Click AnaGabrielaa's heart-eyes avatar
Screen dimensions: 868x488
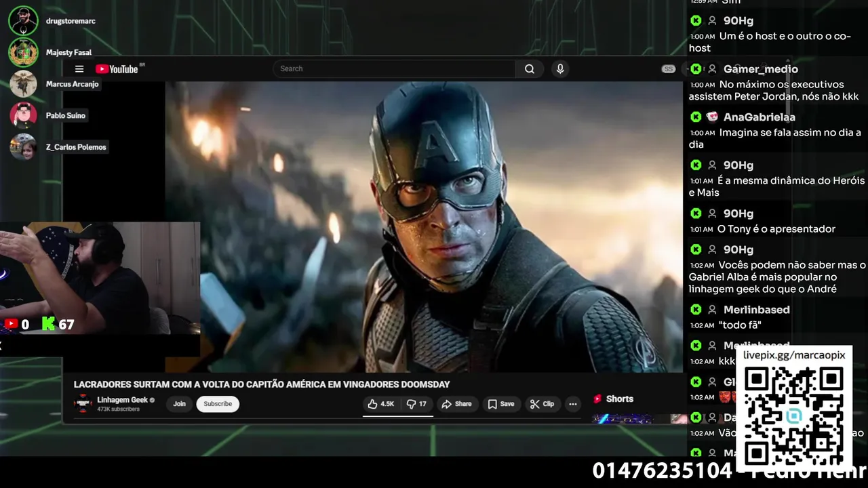pos(712,117)
